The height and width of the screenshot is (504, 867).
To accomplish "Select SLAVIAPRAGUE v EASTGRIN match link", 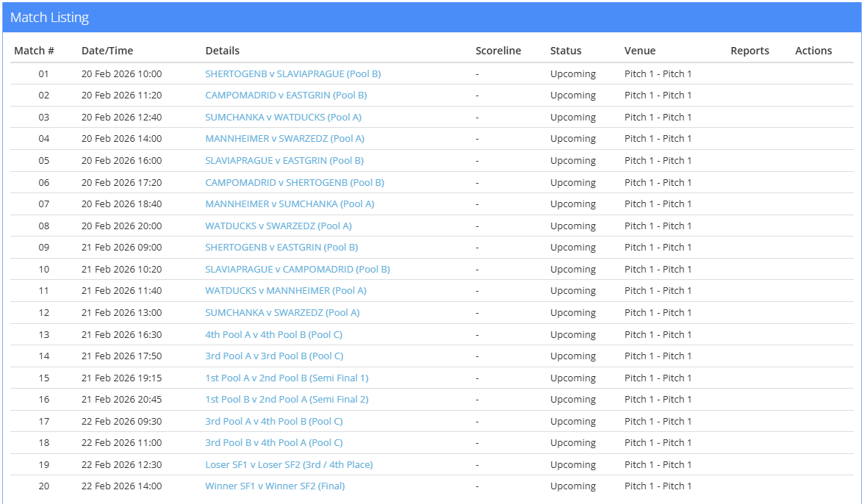I will (284, 160).
